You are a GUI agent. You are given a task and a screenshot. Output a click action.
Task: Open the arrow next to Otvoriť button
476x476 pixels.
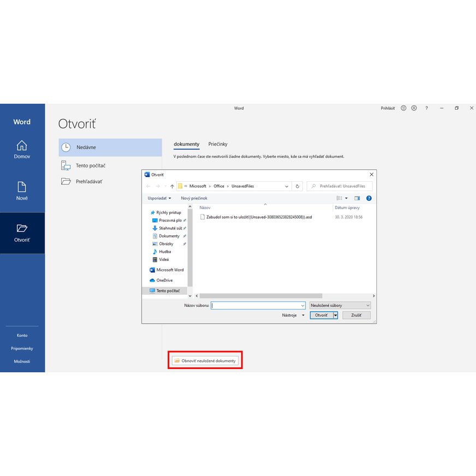coord(336,316)
